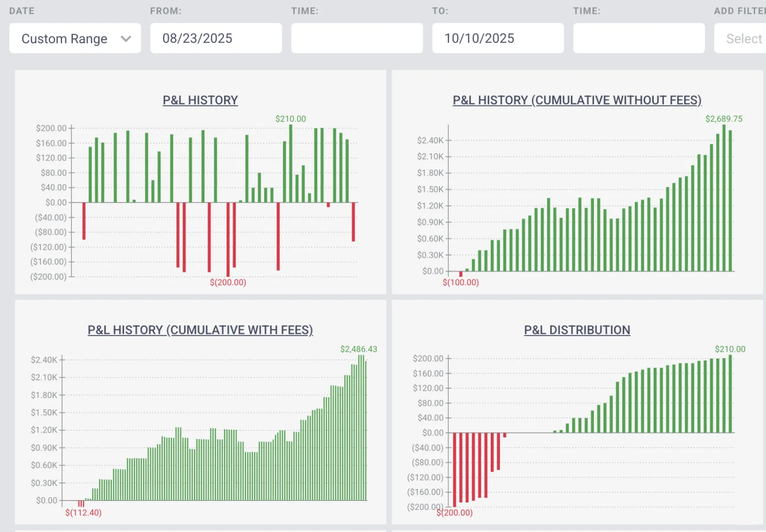This screenshot has height=532, width=766.
Task: Open the Add Filter Select dropdown
Action: tap(740, 38)
